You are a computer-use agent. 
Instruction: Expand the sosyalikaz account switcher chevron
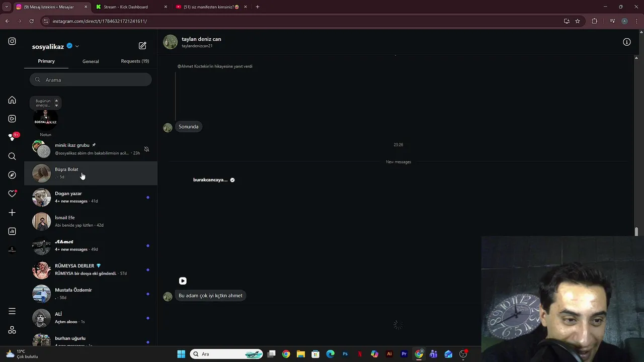click(x=77, y=46)
